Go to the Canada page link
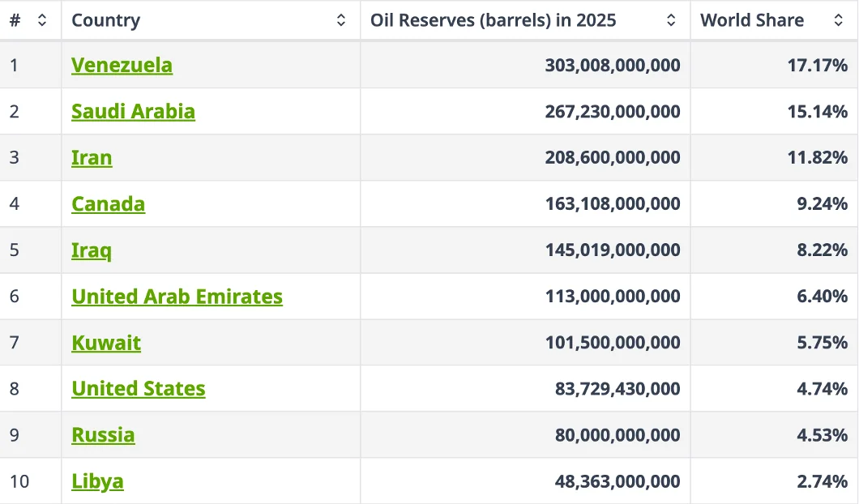 pos(108,203)
